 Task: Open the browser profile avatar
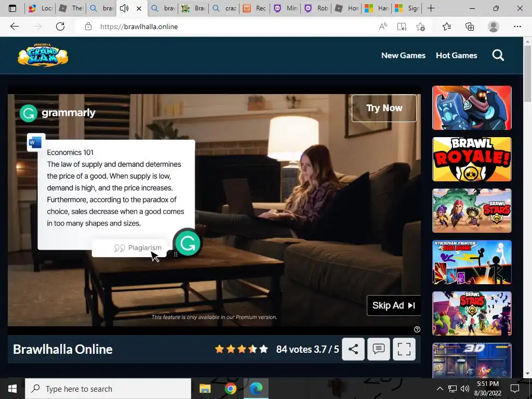pos(494,26)
